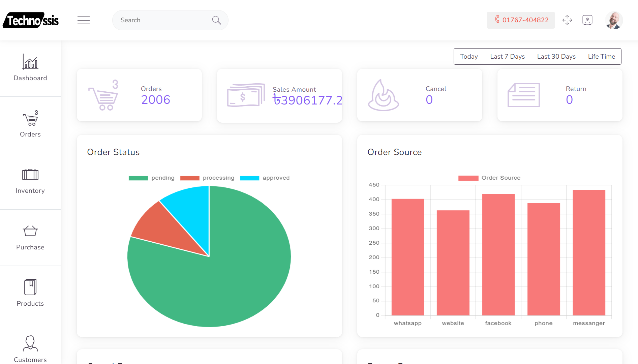
Task: Click the money bills icon in Sales card
Action: tap(246, 95)
